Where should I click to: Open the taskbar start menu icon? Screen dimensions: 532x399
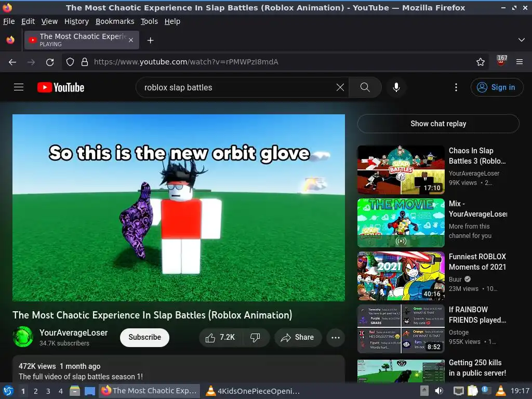[x=8, y=391]
